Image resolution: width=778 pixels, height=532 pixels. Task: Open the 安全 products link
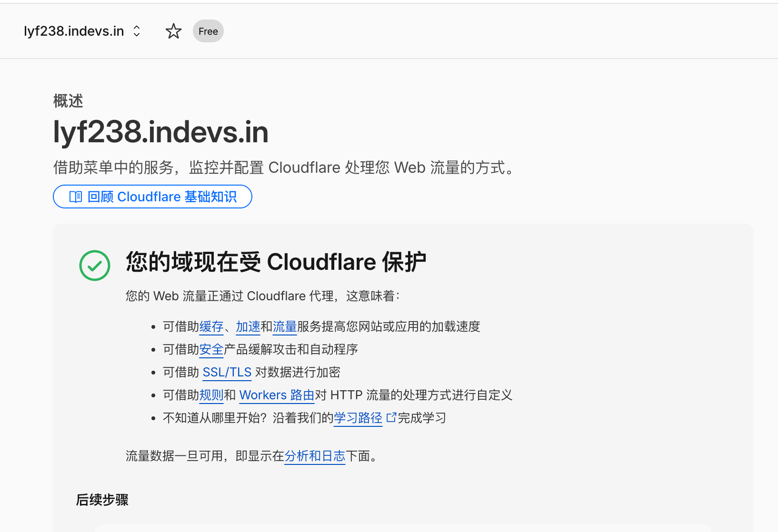[211, 350]
